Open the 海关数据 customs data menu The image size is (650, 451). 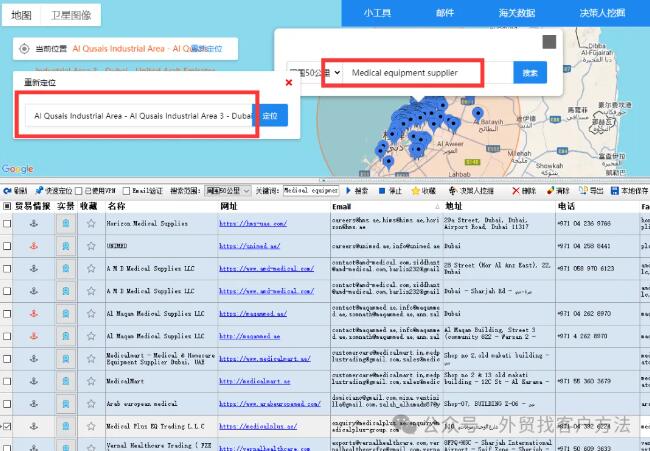pos(517,13)
